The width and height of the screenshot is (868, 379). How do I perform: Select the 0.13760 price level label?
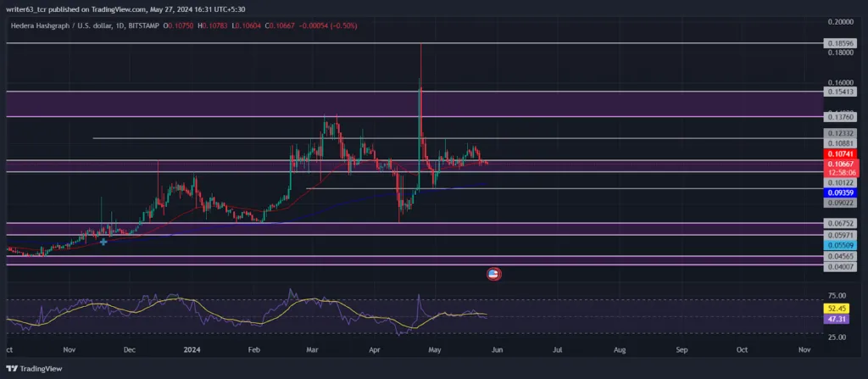(x=840, y=117)
